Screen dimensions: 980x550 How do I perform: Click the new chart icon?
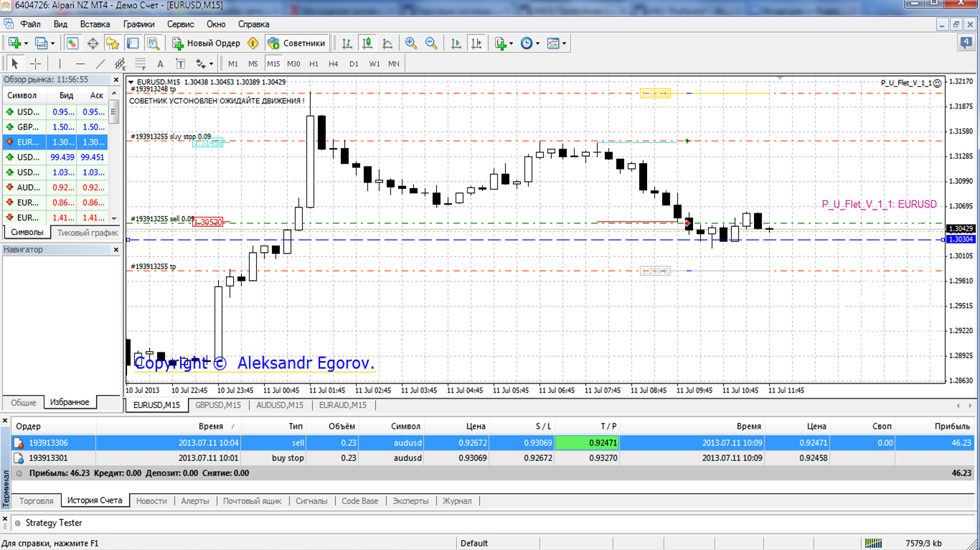click(14, 43)
